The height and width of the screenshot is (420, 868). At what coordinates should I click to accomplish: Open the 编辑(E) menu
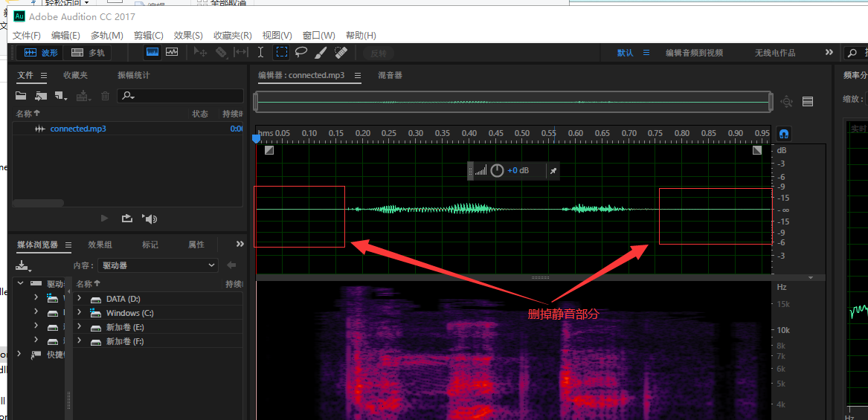(x=65, y=36)
